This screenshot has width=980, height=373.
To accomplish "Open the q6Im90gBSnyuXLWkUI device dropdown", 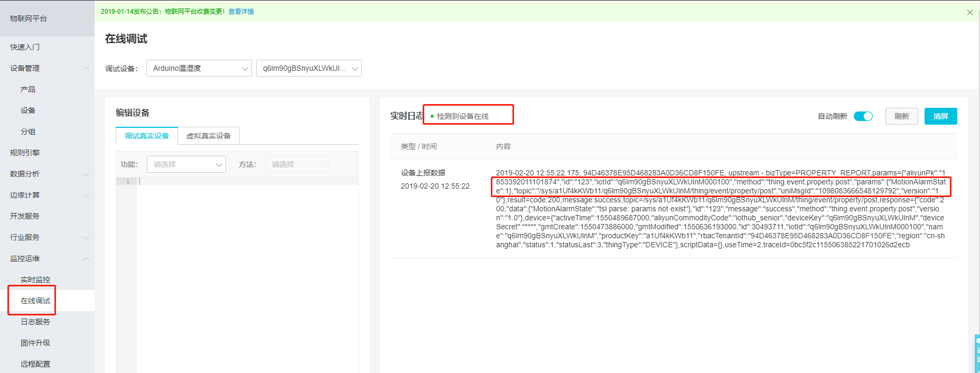I will pos(309,68).
